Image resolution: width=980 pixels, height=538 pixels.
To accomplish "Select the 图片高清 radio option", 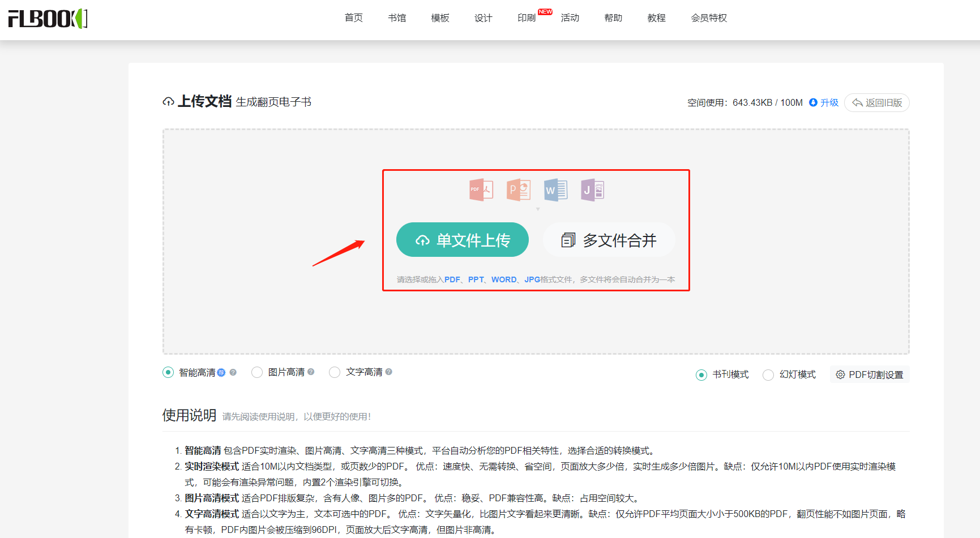I will [x=257, y=372].
